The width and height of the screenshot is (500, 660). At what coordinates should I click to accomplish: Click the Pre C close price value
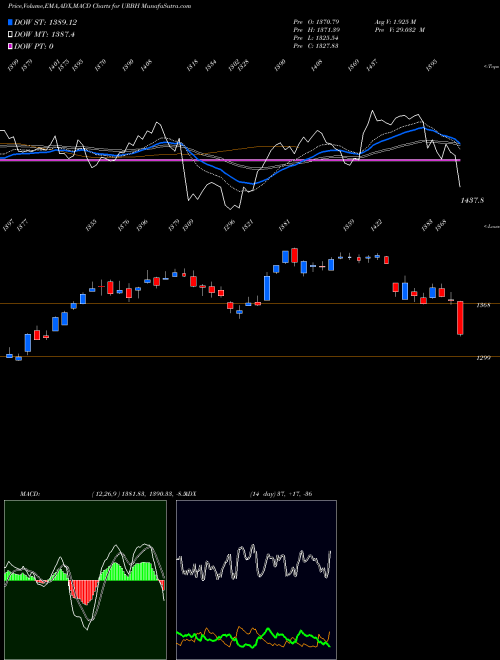tap(327, 46)
